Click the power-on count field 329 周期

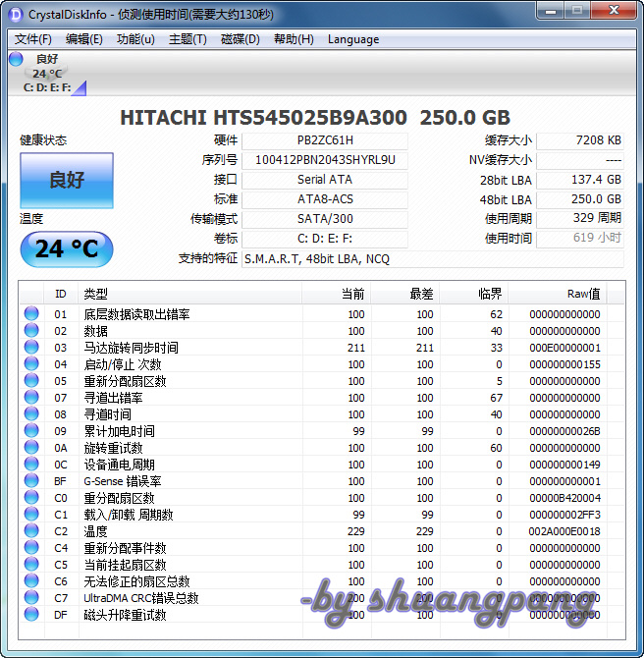(x=580, y=219)
